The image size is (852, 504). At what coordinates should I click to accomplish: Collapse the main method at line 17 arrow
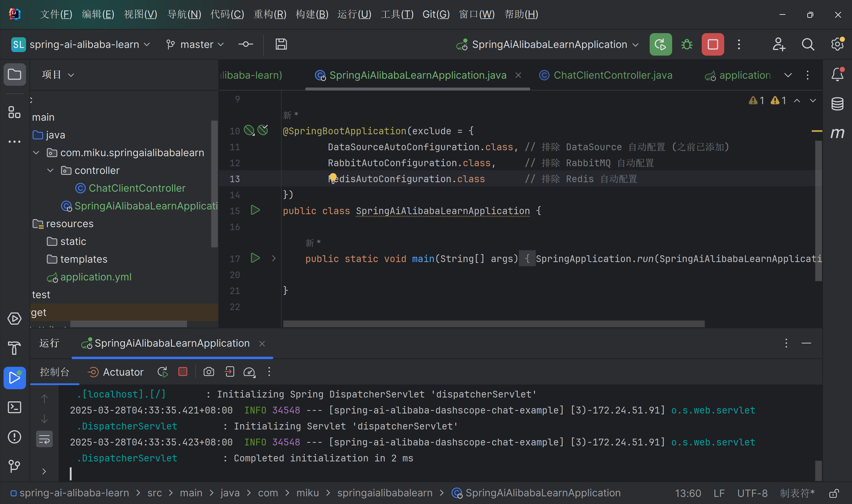[x=274, y=258]
